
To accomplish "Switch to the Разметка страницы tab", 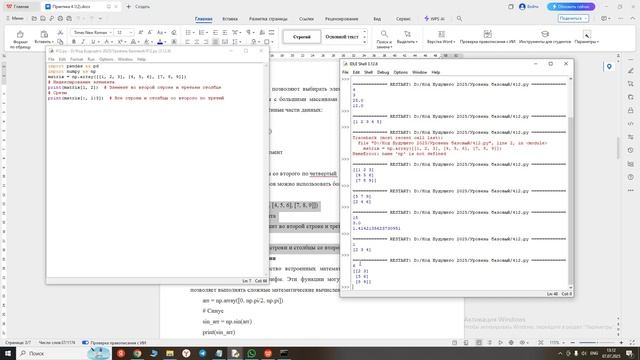I will 268,19.
